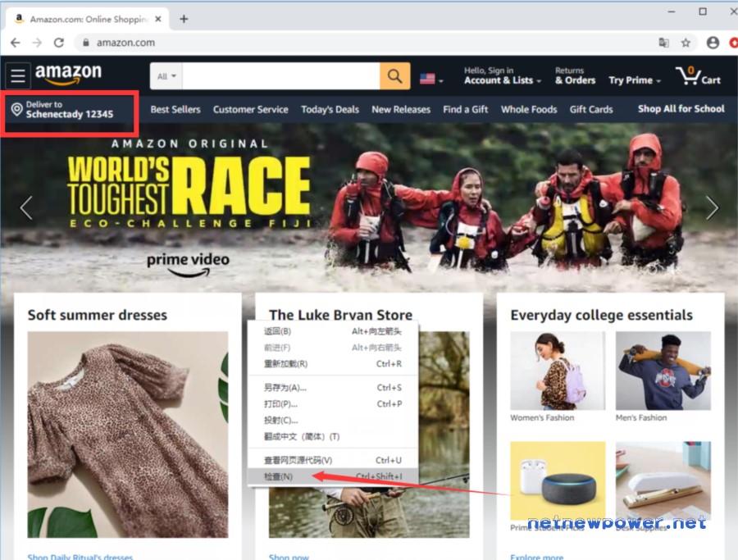This screenshot has width=738, height=560.
Task: Choose 重新加载(R) from the context menu
Action: click(x=332, y=364)
